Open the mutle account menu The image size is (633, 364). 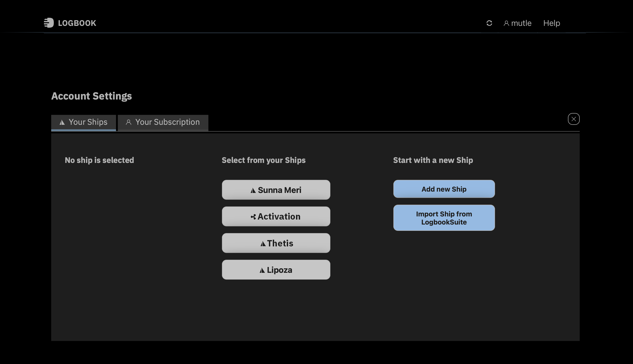click(x=521, y=23)
